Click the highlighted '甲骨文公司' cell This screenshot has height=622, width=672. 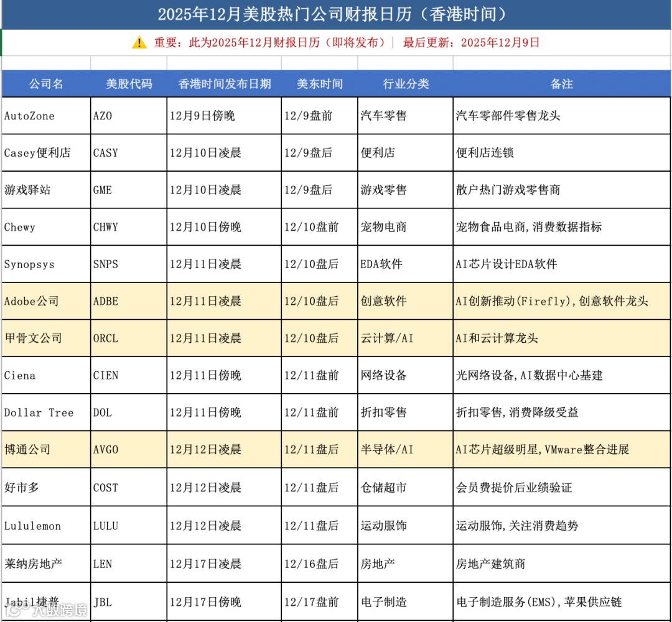pos(46,338)
